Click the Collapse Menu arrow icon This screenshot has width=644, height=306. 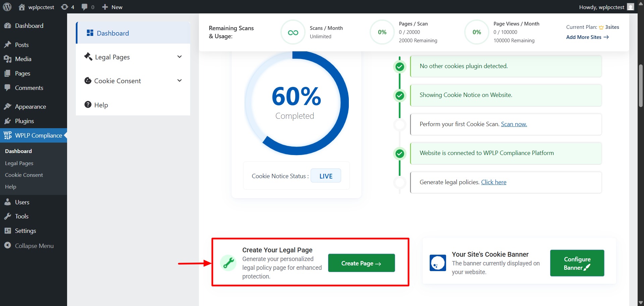pos(7,246)
